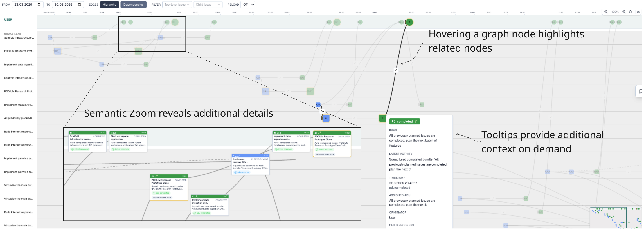644x229 pixels.
Task: Open the Child issue filter dropdown
Action: (x=208, y=5)
